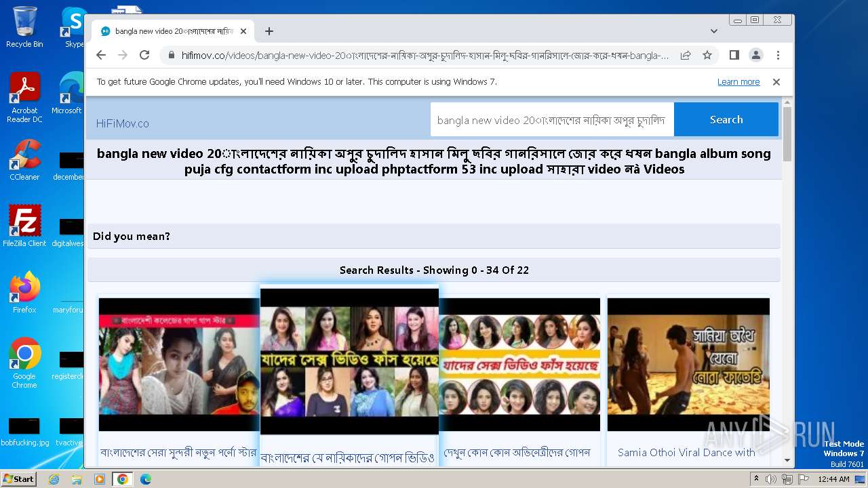Open the highlighted second video thumbnail

(349, 361)
